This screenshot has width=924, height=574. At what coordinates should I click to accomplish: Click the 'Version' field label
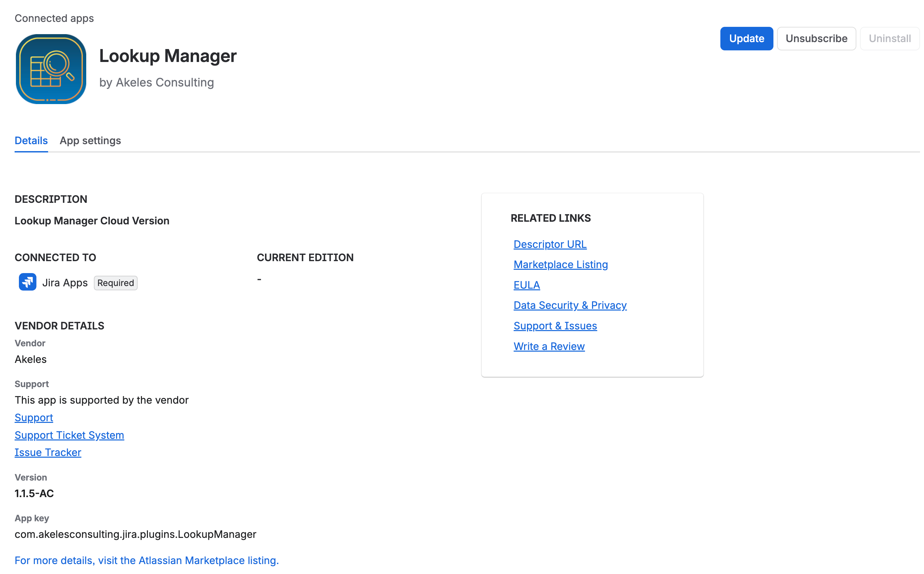tap(31, 477)
